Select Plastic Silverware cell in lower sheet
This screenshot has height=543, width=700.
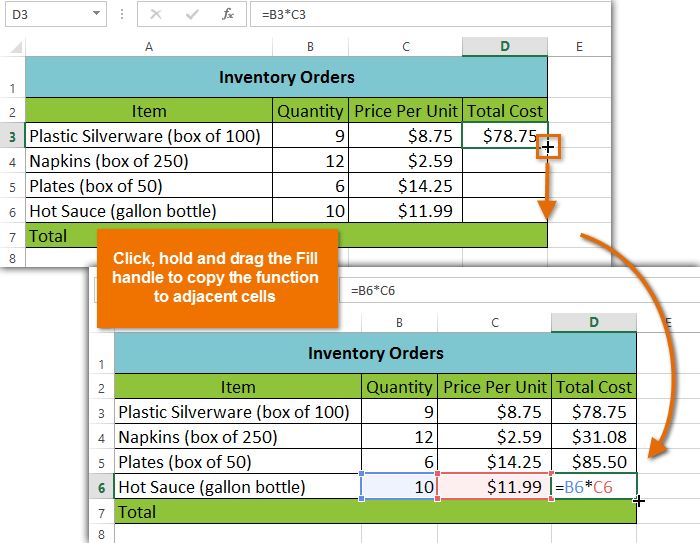tap(238, 412)
